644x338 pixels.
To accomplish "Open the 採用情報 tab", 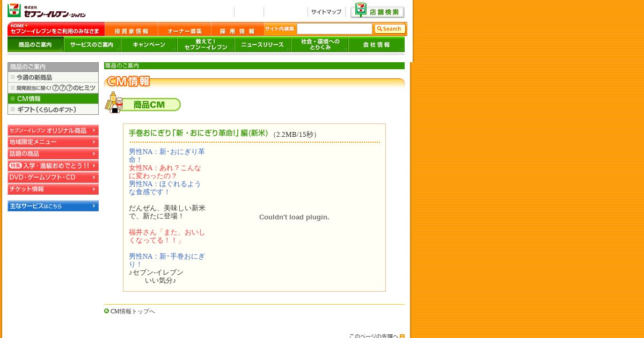I will [x=237, y=29].
